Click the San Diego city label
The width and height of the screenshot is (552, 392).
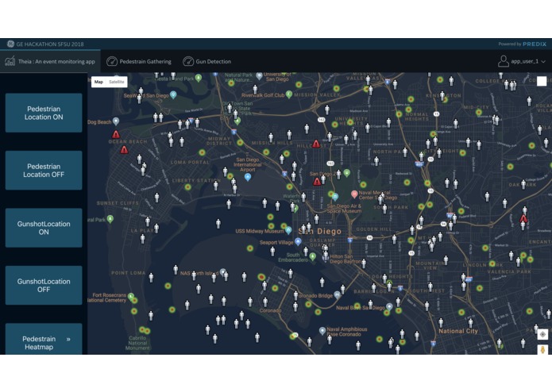click(x=319, y=232)
